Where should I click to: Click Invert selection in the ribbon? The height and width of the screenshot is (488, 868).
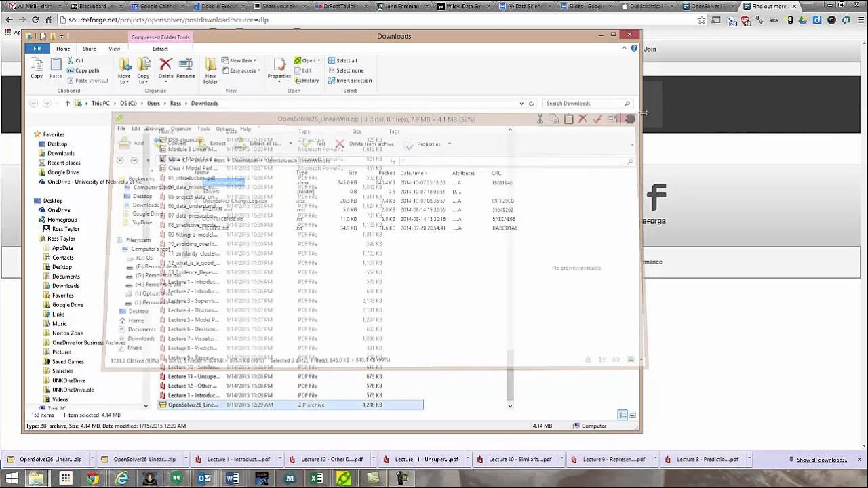click(x=350, y=81)
